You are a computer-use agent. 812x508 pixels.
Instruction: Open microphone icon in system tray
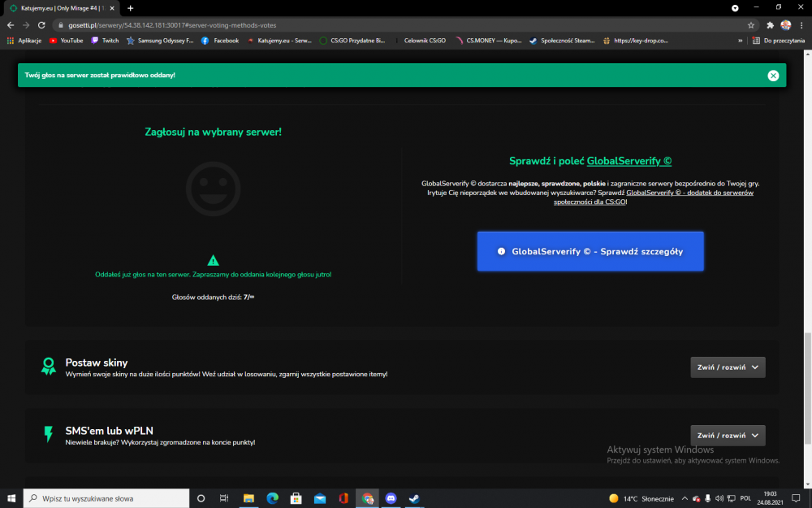(707, 499)
